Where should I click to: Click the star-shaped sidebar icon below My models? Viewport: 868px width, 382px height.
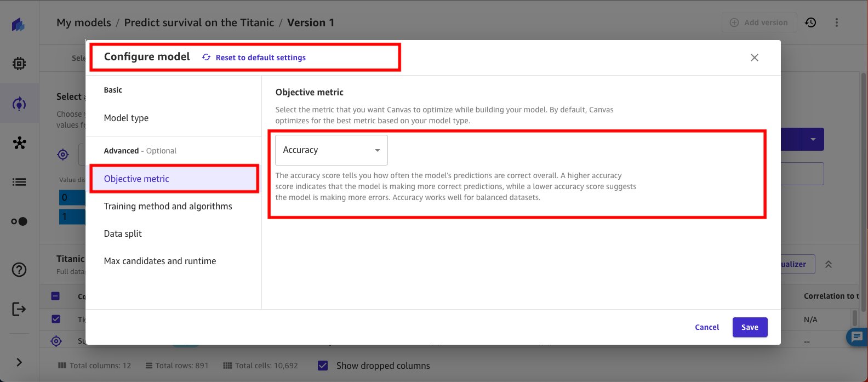pyautogui.click(x=19, y=143)
